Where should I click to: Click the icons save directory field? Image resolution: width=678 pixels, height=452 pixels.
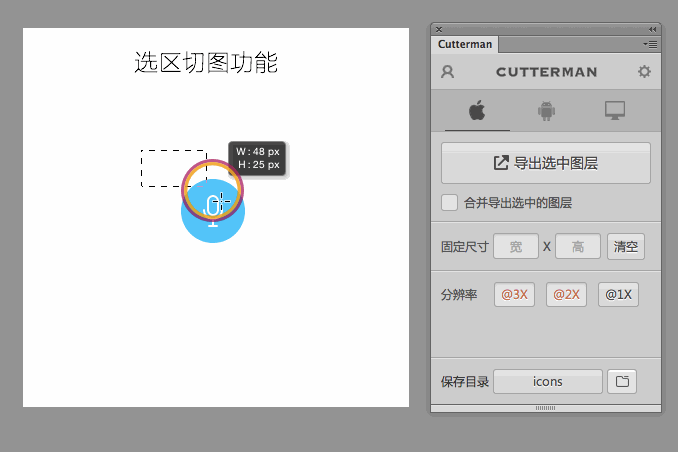coord(548,381)
